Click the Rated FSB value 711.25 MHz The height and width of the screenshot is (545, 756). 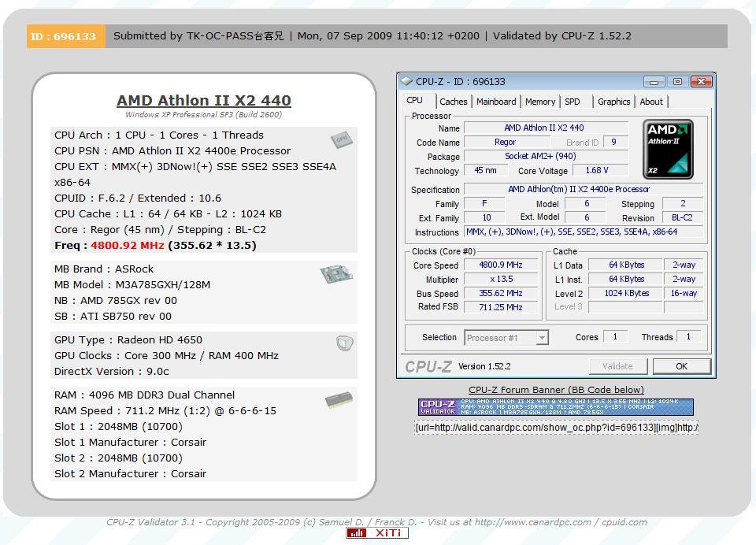coord(501,306)
